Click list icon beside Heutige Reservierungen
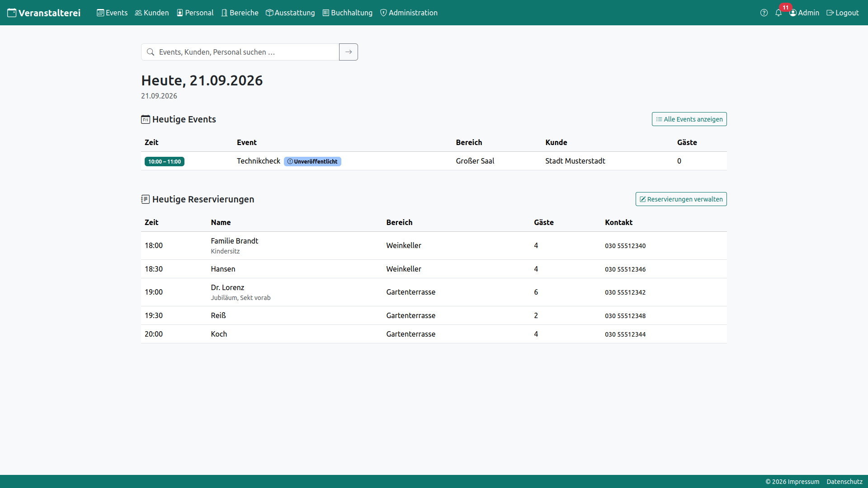This screenshot has width=868, height=488. (146, 199)
